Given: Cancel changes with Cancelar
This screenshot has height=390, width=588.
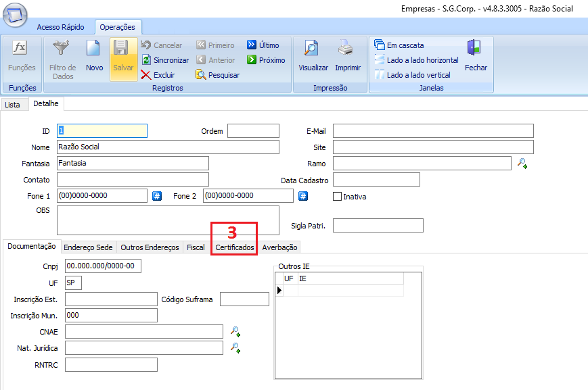Looking at the screenshot, I should tap(161, 45).
